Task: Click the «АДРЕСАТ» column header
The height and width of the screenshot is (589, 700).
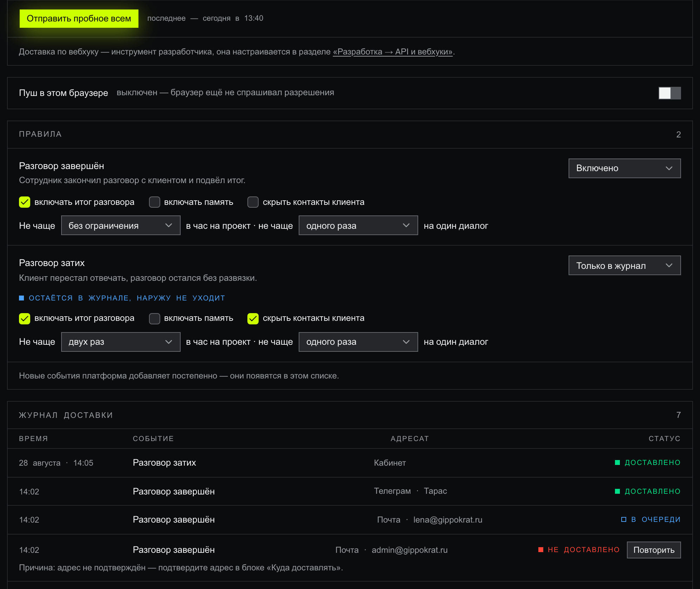Action: coord(410,439)
